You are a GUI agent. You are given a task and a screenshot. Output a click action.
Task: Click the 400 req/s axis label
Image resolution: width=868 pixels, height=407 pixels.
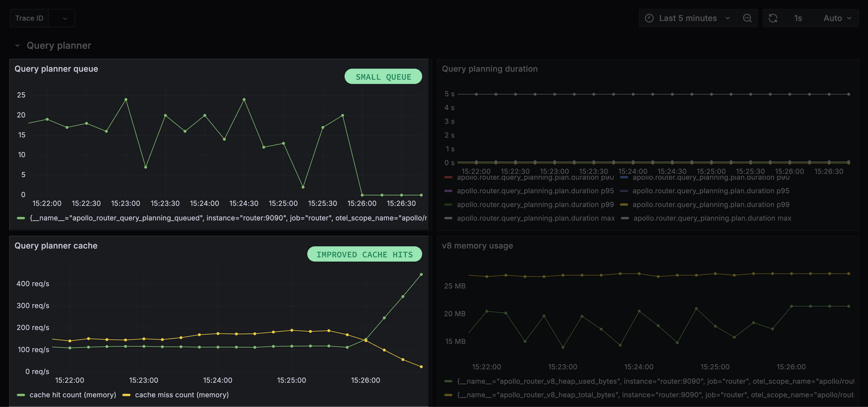pyautogui.click(x=33, y=284)
